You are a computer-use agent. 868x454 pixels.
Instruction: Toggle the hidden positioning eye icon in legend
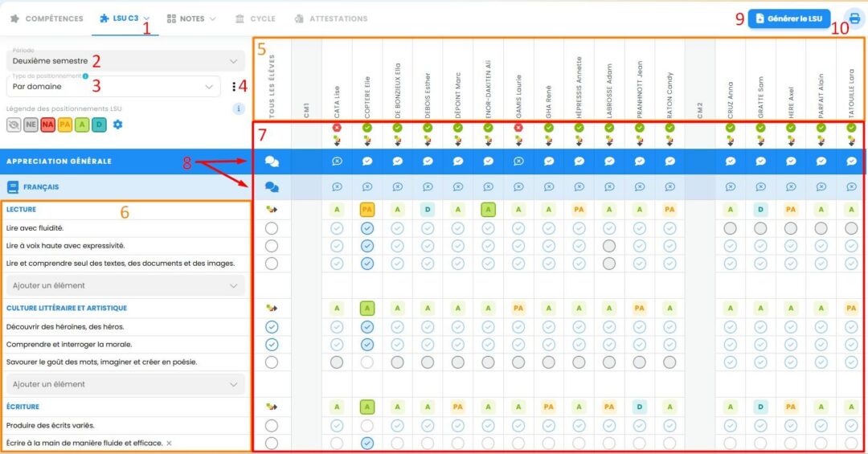14,125
